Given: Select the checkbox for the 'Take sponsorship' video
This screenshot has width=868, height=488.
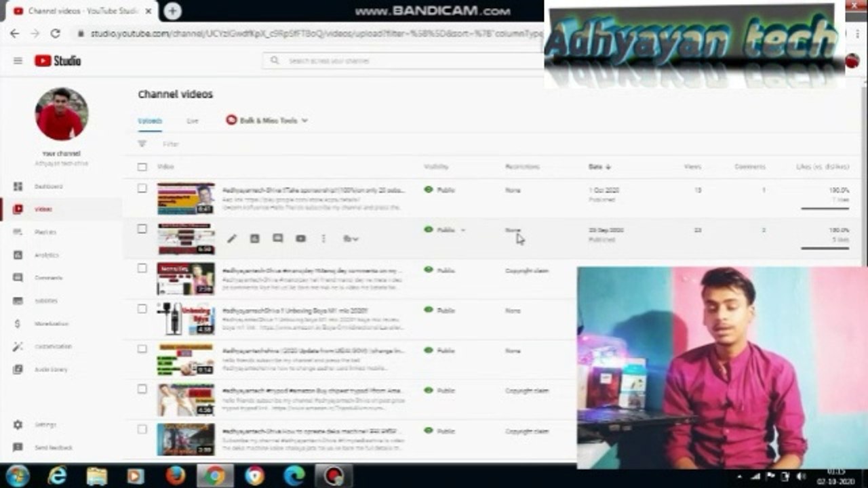Looking at the screenshot, I should point(142,189).
